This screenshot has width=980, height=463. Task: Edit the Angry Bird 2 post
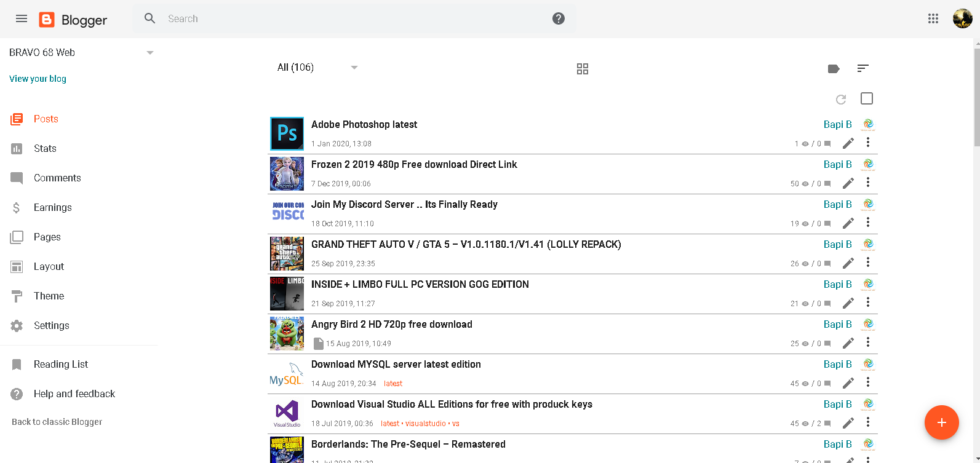(848, 343)
